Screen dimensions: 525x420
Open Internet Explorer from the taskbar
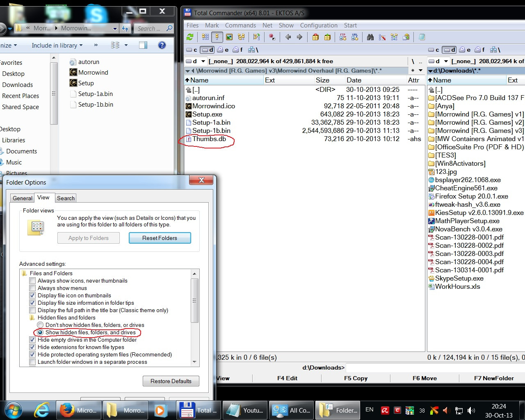pyautogui.click(x=41, y=410)
